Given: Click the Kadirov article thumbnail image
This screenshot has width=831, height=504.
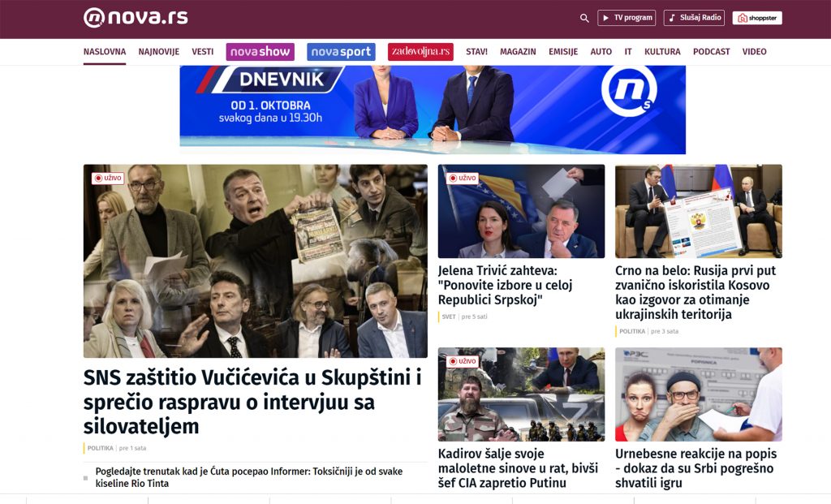Looking at the screenshot, I should coord(521,394).
